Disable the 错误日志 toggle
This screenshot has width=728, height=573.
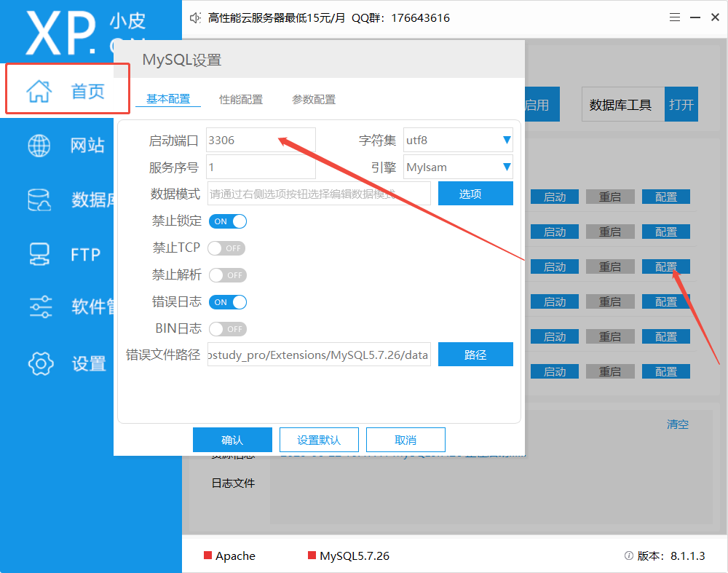click(x=228, y=302)
